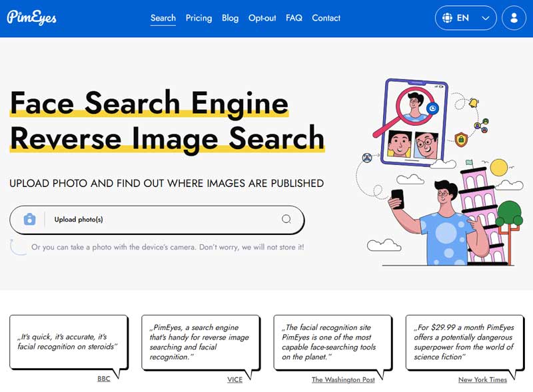Click the PimEyes logo

(31, 18)
